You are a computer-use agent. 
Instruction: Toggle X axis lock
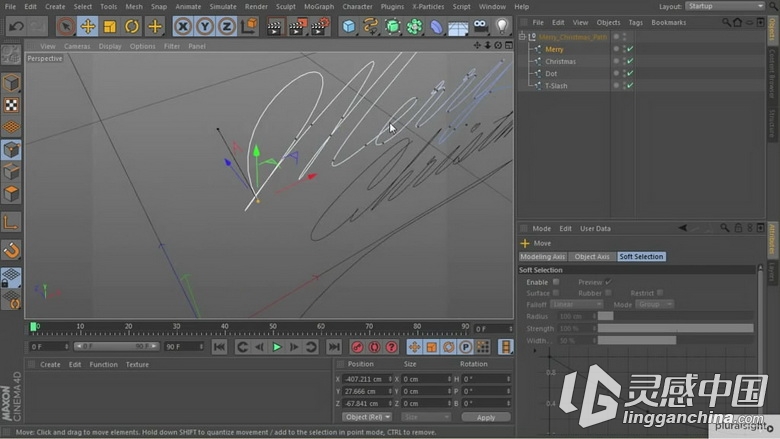pos(183,26)
